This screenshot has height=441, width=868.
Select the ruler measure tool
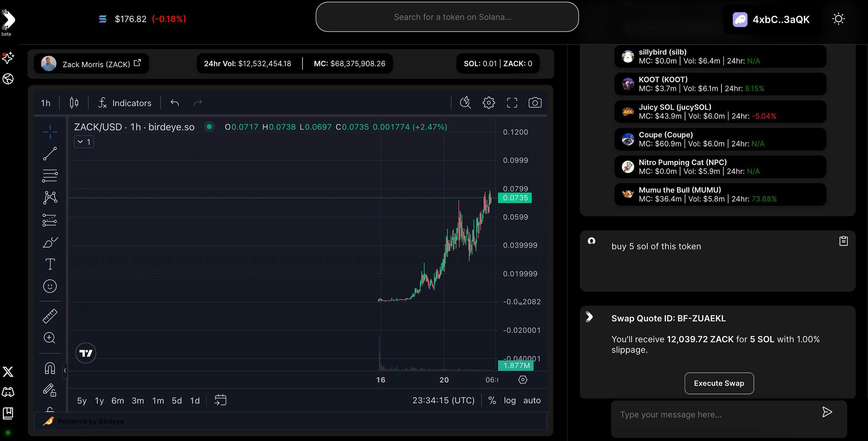(x=50, y=316)
